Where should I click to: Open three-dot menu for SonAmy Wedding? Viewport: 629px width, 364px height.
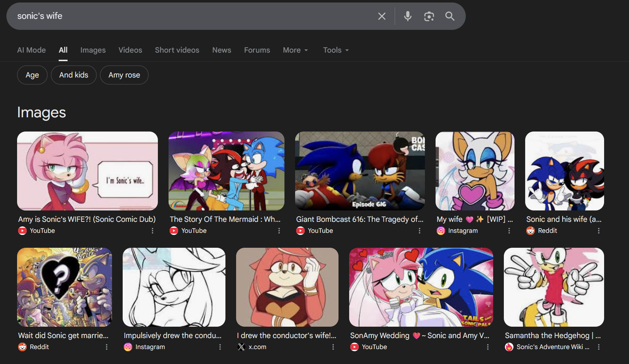(x=488, y=347)
